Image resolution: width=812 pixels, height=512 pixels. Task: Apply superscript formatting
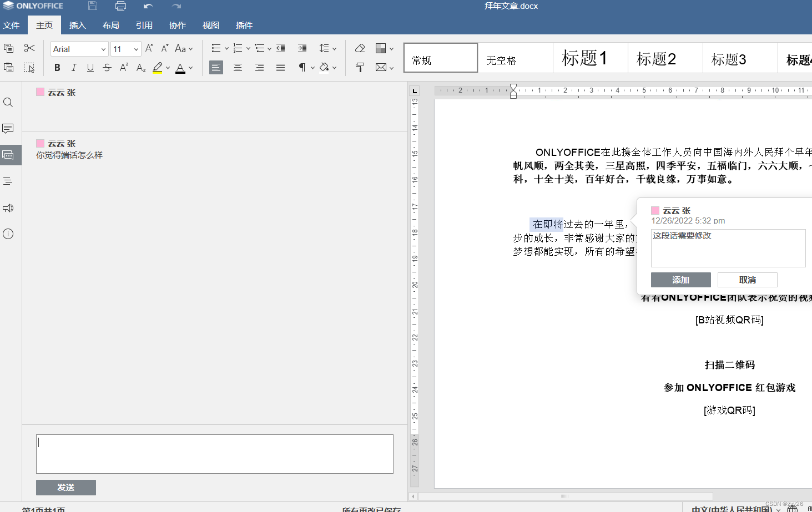(124, 67)
